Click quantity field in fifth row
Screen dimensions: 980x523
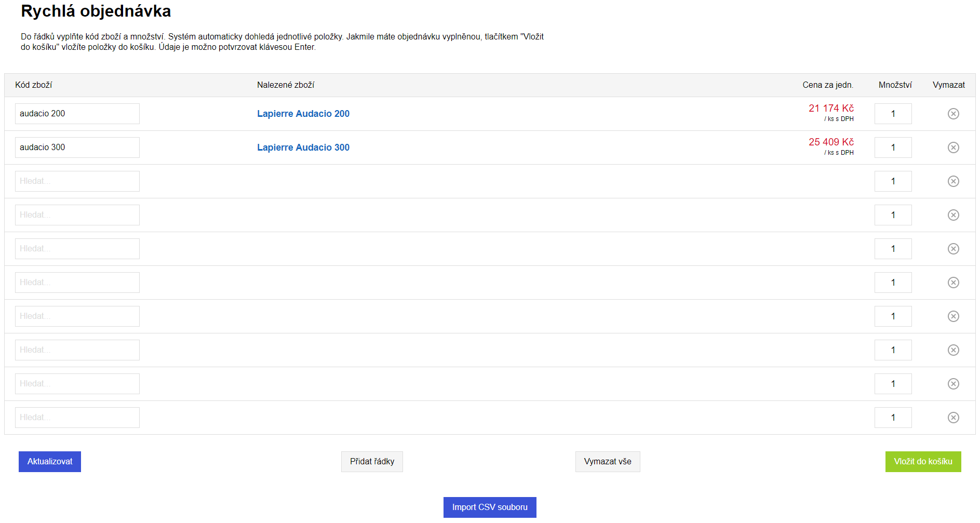tap(893, 249)
